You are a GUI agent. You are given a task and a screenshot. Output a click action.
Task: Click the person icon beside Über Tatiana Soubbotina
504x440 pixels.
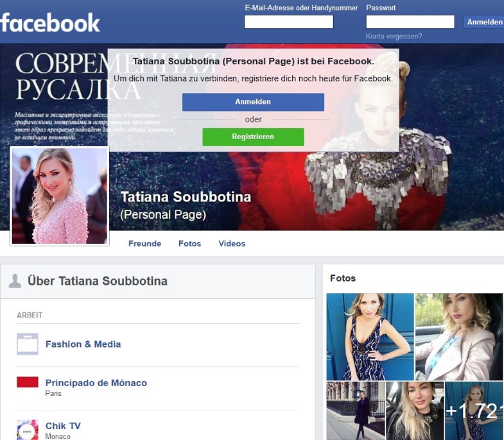point(15,281)
